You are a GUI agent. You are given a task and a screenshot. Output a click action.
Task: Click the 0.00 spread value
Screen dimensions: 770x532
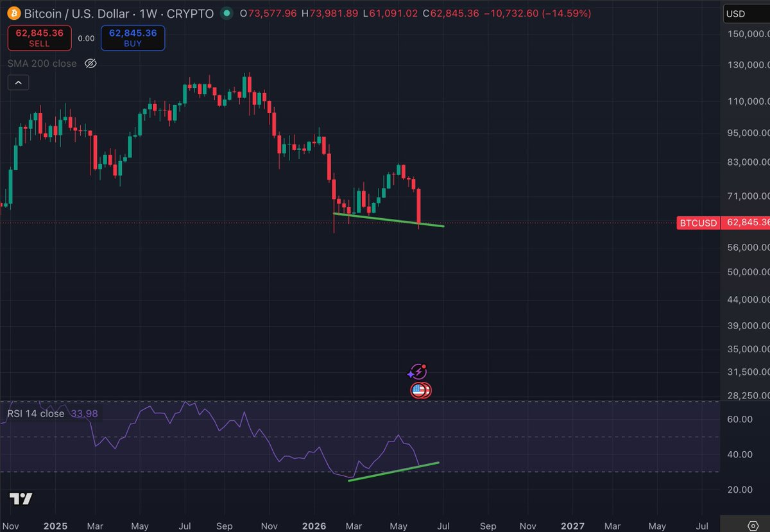click(86, 39)
